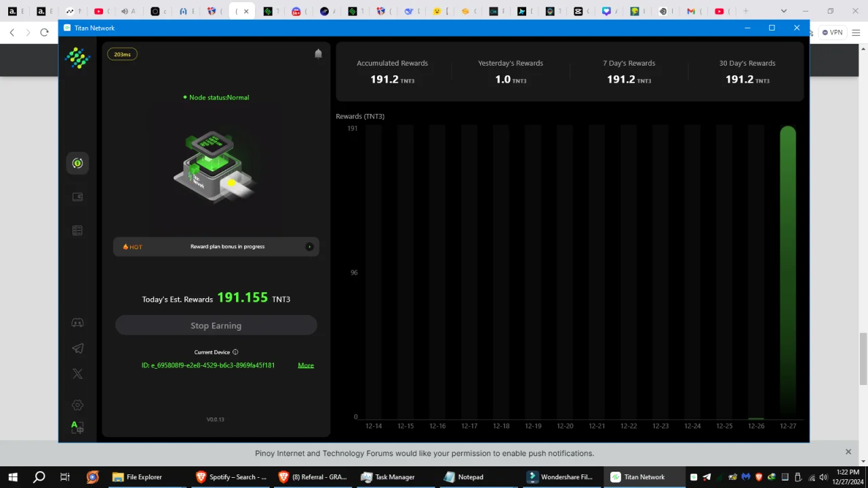Open the browser hamburger menu
The image size is (868, 488).
coord(856,33)
